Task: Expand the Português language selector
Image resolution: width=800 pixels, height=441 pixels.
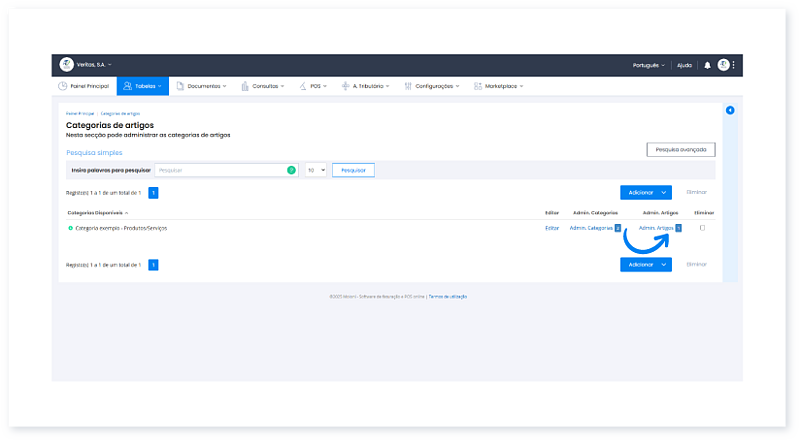Action: pyautogui.click(x=649, y=65)
